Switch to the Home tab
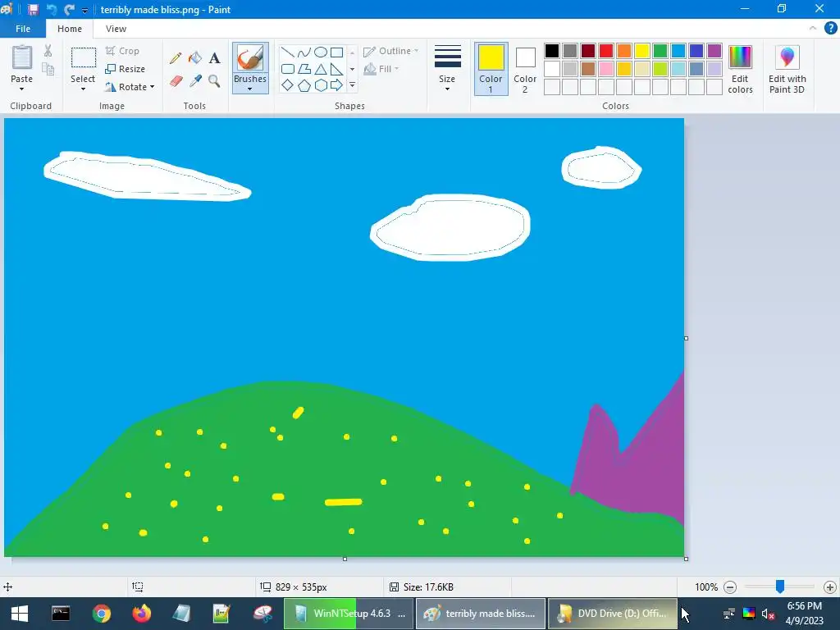 (70, 29)
